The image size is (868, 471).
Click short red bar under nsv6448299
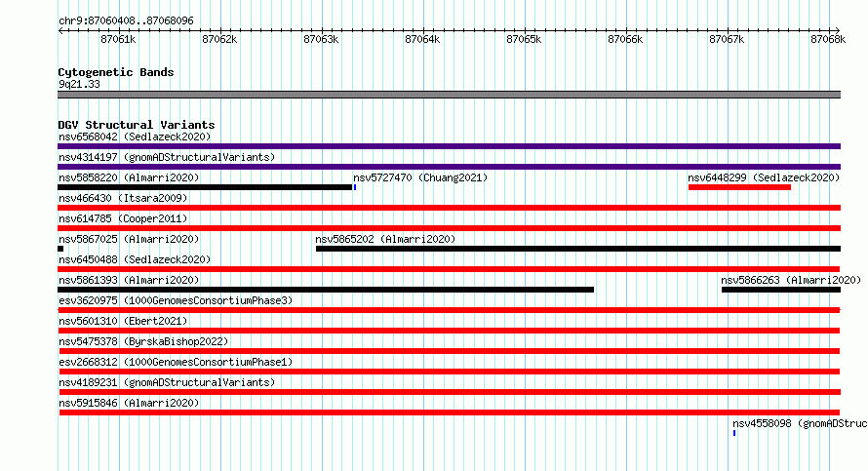point(739,187)
